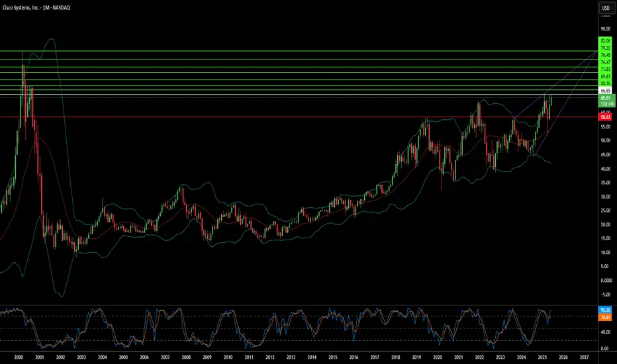Click the 90.00 tick on price axis

point(605,29)
